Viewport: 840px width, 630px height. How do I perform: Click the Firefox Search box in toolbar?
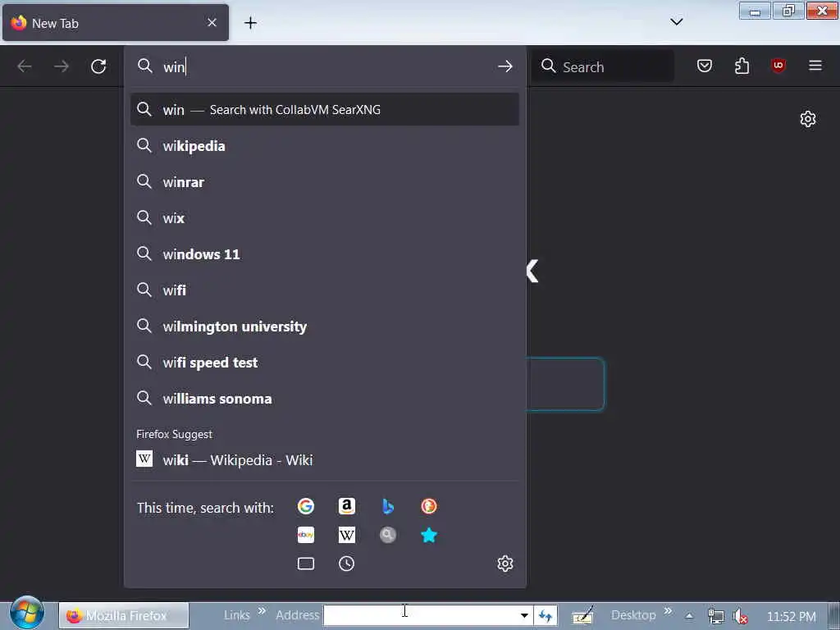pos(603,66)
